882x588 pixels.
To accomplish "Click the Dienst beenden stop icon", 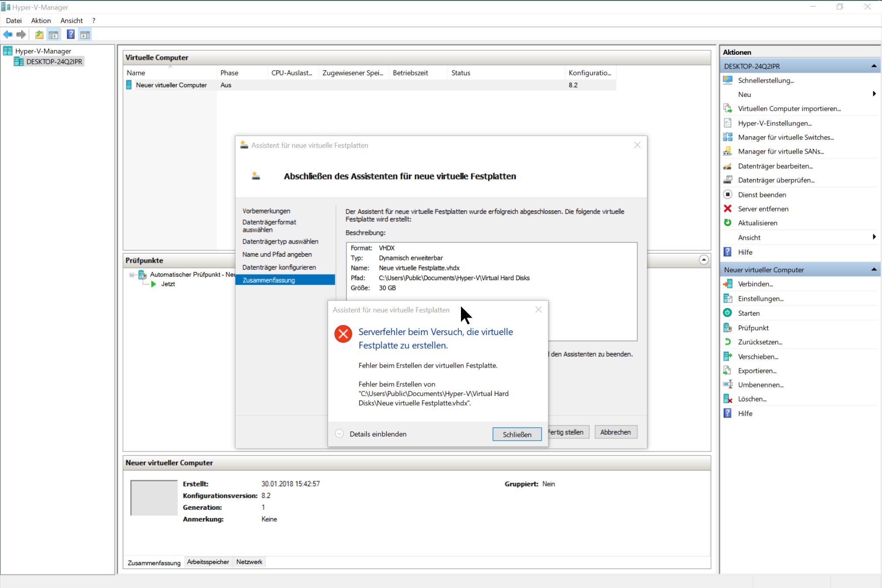I will pyautogui.click(x=728, y=194).
